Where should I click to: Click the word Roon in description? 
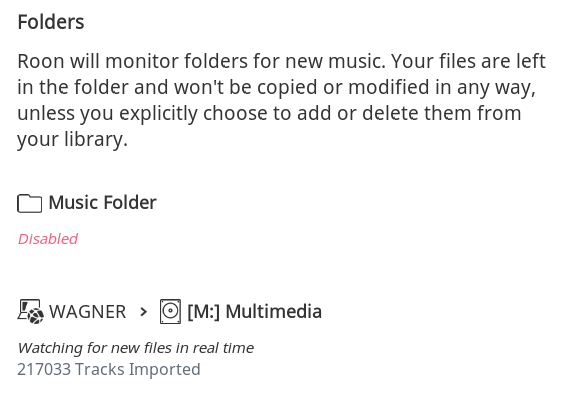pyautogui.click(x=41, y=61)
